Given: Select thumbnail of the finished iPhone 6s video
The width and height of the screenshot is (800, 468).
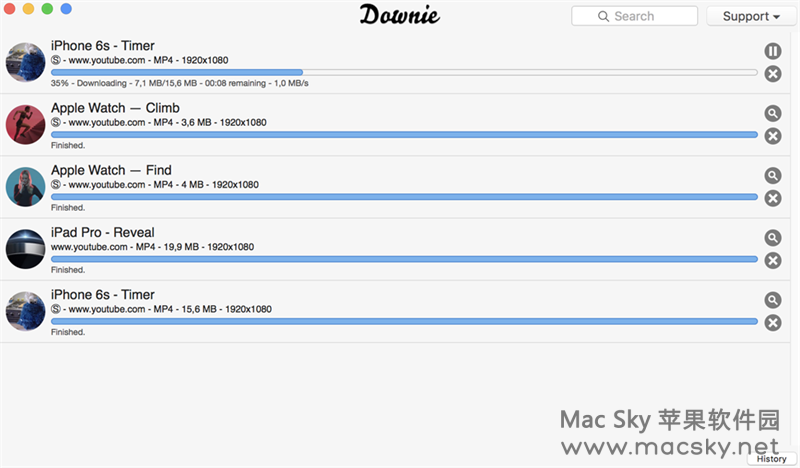Looking at the screenshot, I should (x=26, y=311).
